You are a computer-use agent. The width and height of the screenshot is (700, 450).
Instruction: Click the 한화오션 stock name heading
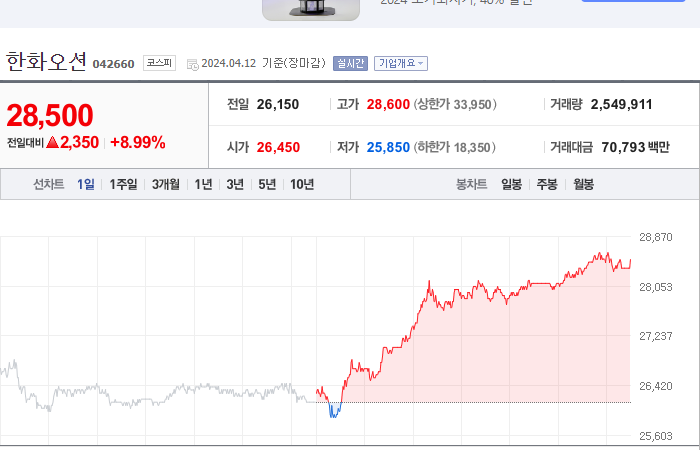[x=46, y=61]
